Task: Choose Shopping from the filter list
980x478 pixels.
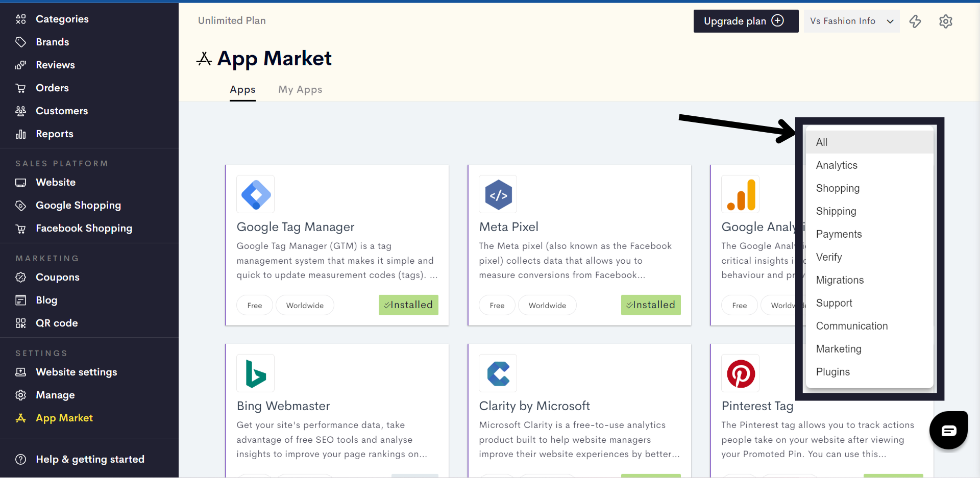Action: pyautogui.click(x=870, y=188)
